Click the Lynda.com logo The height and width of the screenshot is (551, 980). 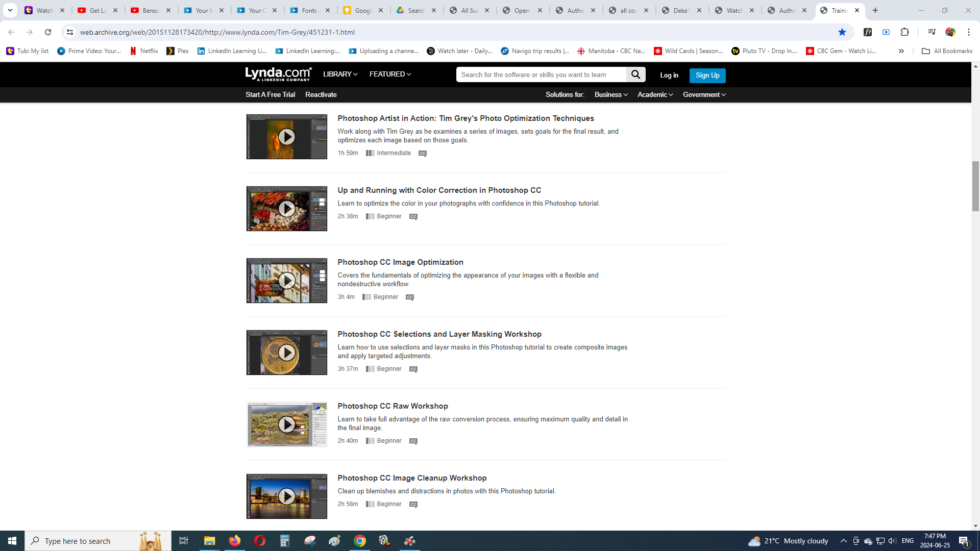(278, 74)
